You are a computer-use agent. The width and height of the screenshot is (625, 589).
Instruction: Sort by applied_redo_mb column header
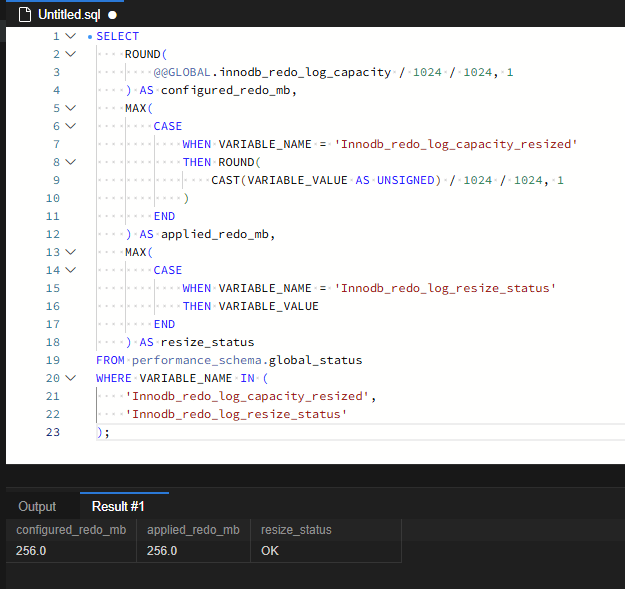193,530
